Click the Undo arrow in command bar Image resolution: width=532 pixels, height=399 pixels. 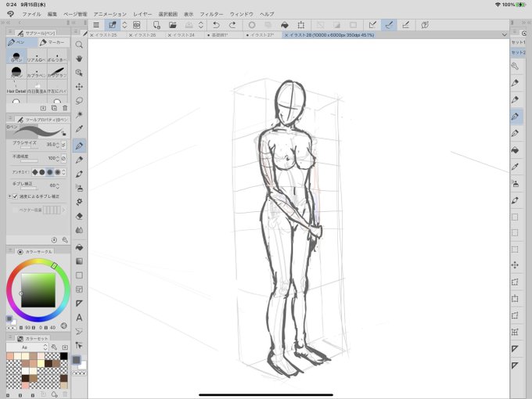216,25
